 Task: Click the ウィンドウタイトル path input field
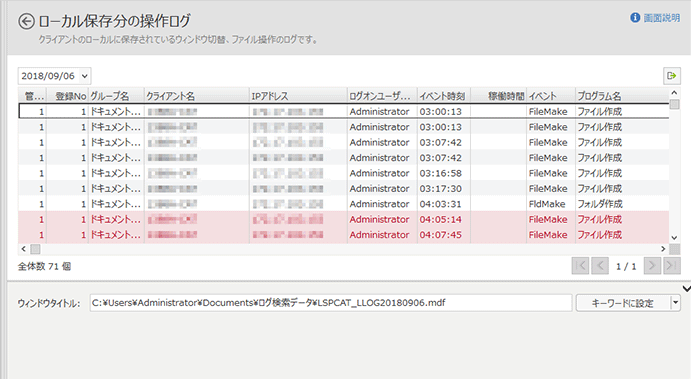pos(331,303)
